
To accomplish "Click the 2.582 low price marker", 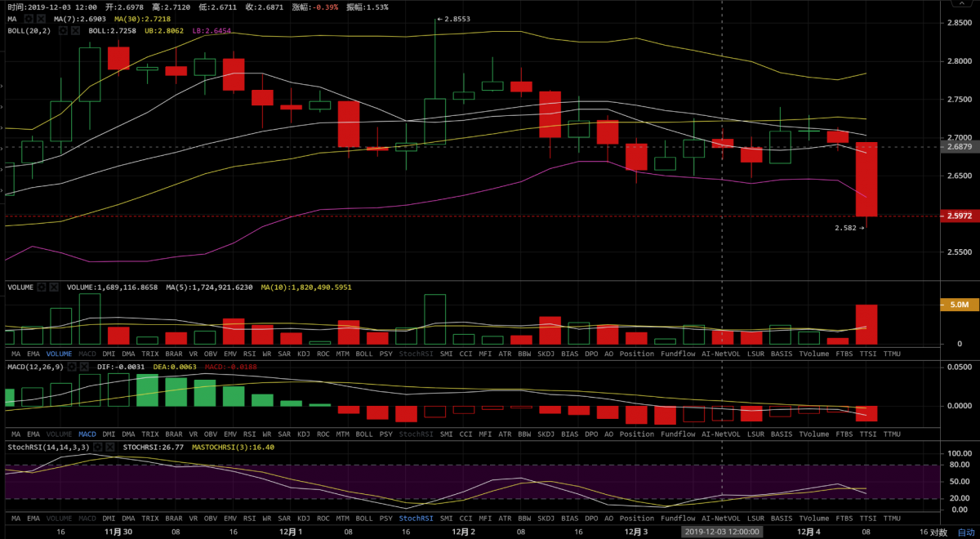I will click(x=849, y=228).
